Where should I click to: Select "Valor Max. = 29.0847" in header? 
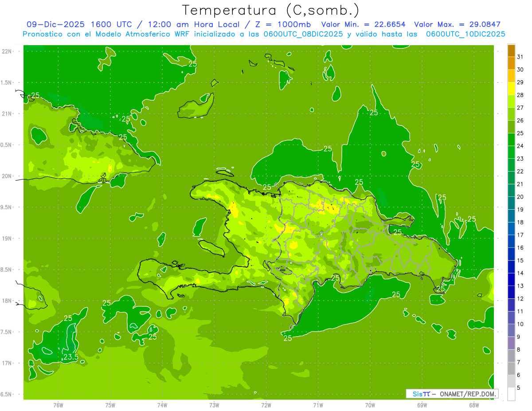click(459, 24)
